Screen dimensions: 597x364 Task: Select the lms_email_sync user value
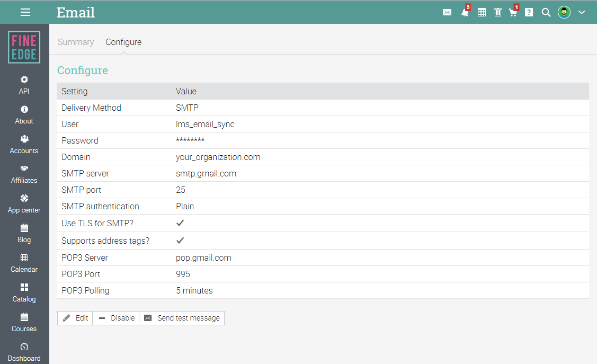[205, 124]
